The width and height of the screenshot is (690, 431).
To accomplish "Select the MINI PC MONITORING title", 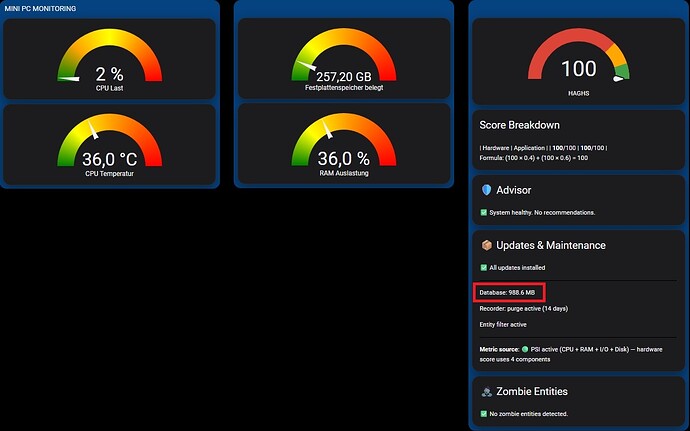I will pos(40,8).
